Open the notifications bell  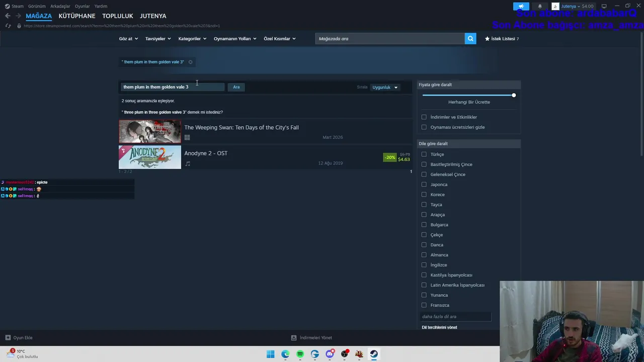click(x=540, y=6)
